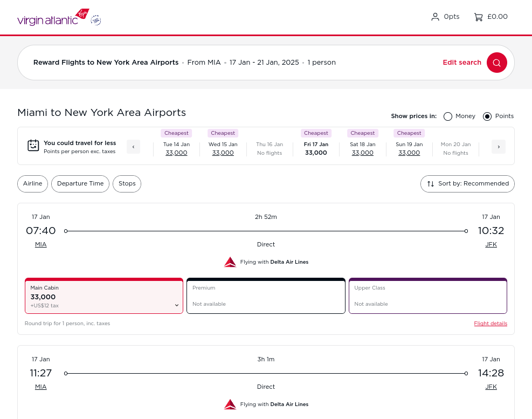The image size is (532, 419).
Task: Click '+US$12 tax' in Main Cabin
Action: (x=44, y=306)
